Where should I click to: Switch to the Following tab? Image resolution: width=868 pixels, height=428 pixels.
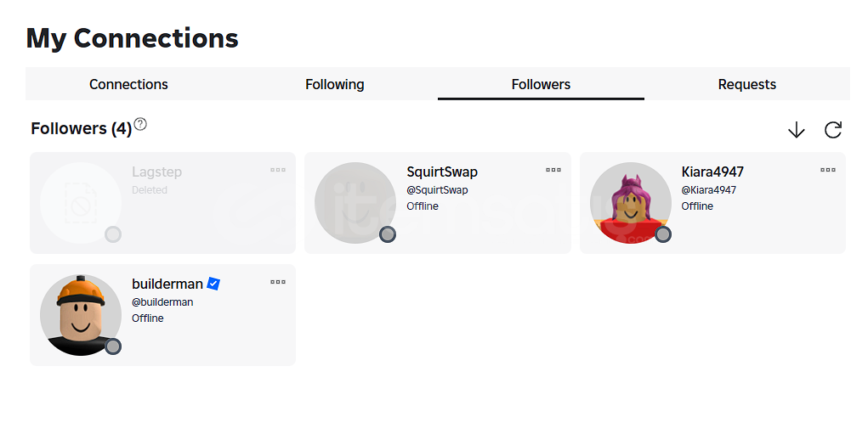tap(335, 84)
